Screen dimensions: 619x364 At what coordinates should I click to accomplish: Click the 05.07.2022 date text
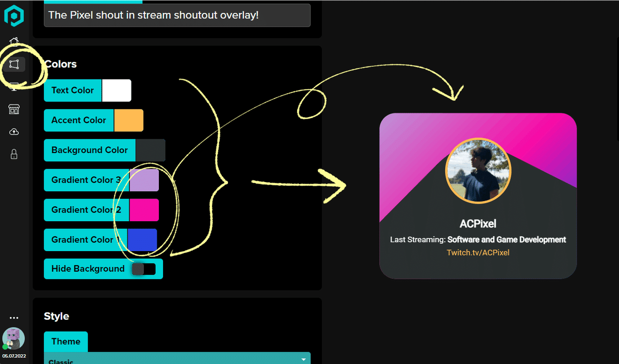click(14, 356)
